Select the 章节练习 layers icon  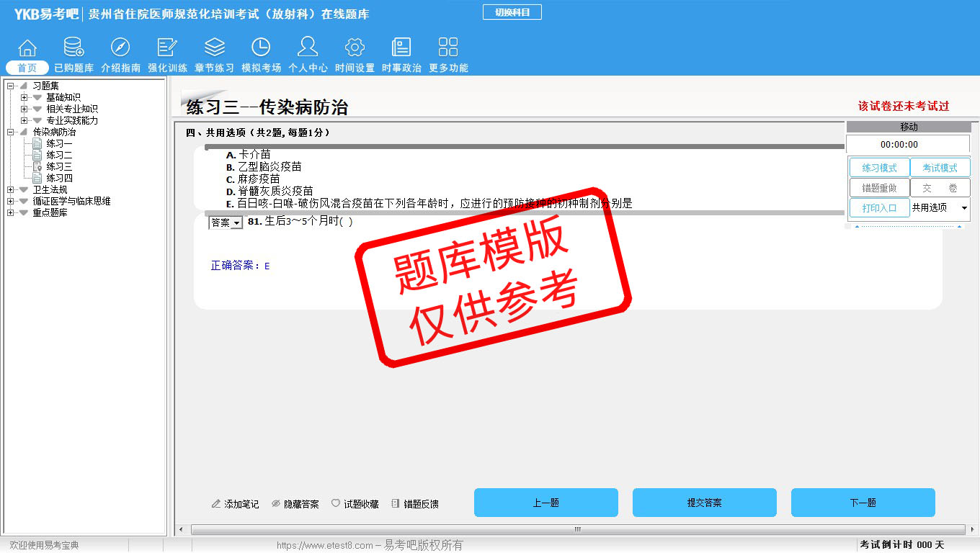coord(214,48)
